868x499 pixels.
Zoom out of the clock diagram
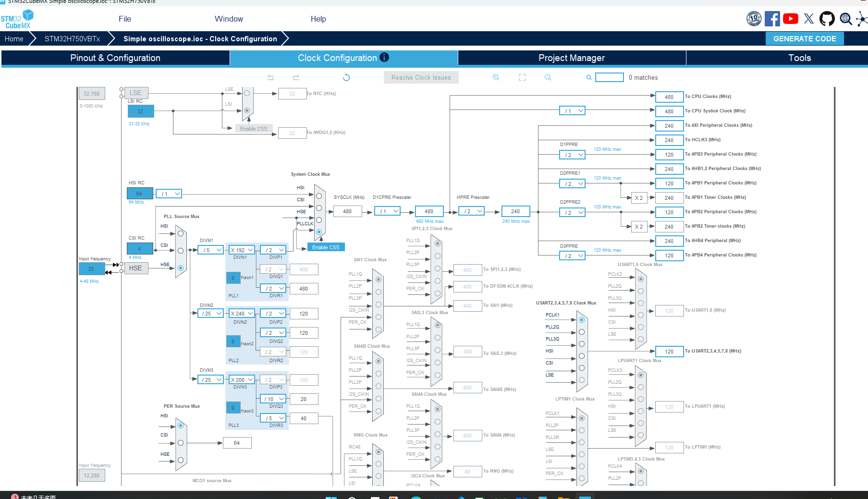[548, 77]
